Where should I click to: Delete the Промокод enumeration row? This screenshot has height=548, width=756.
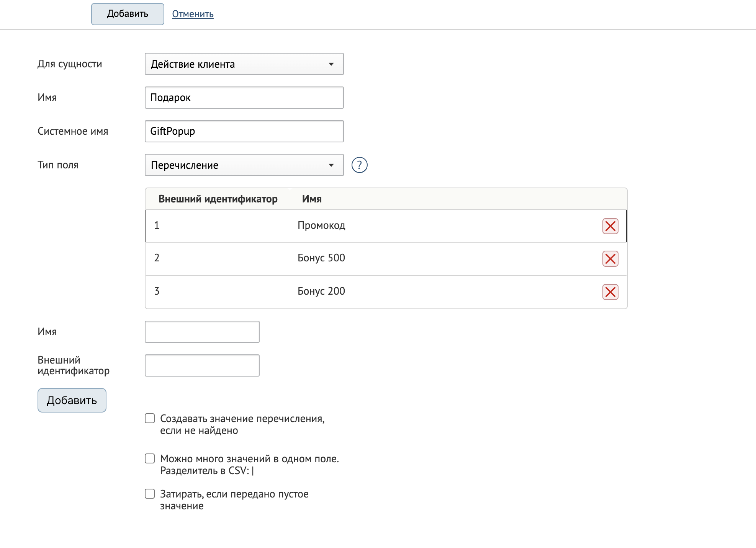(x=610, y=226)
